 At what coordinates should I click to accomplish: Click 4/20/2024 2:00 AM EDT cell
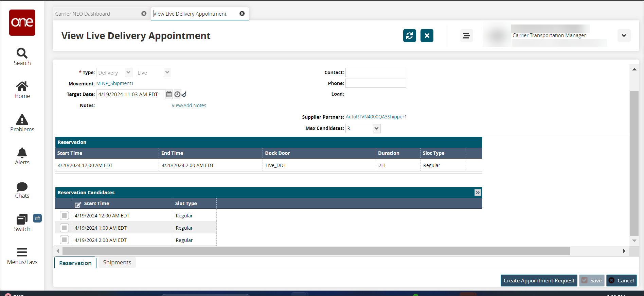tap(211, 165)
